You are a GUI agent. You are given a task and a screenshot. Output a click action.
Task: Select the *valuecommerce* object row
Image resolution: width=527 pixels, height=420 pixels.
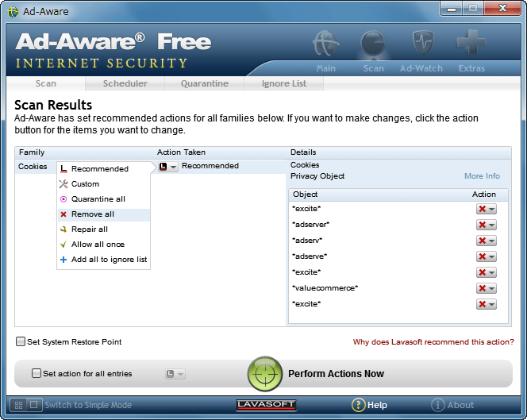[398, 288]
